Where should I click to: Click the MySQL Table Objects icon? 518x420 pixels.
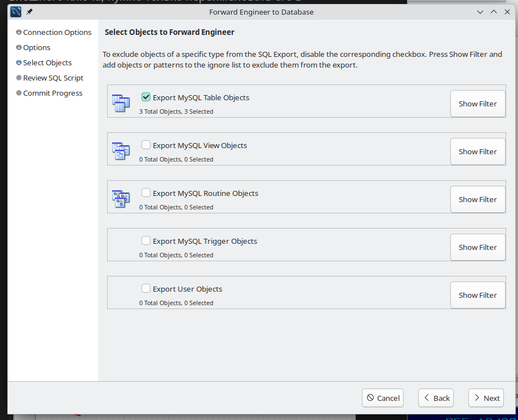coord(121,103)
